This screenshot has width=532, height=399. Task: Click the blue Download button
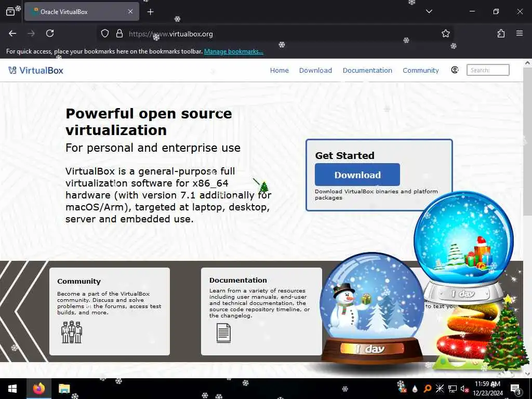(x=357, y=175)
